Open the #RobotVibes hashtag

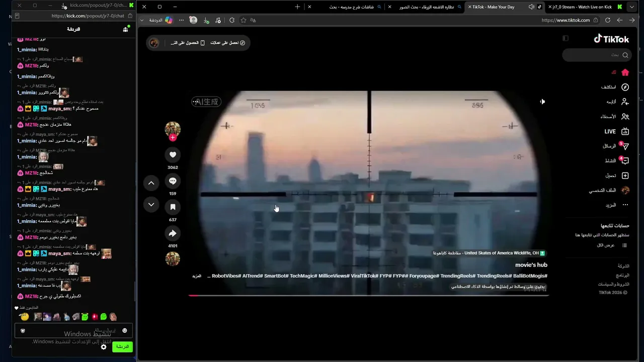(x=226, y=276)
